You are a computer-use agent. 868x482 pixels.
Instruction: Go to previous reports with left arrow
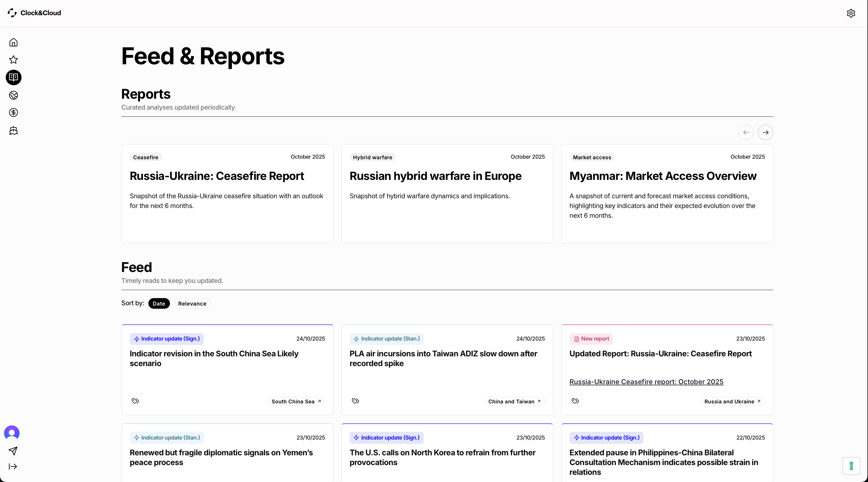click(746, 132)
